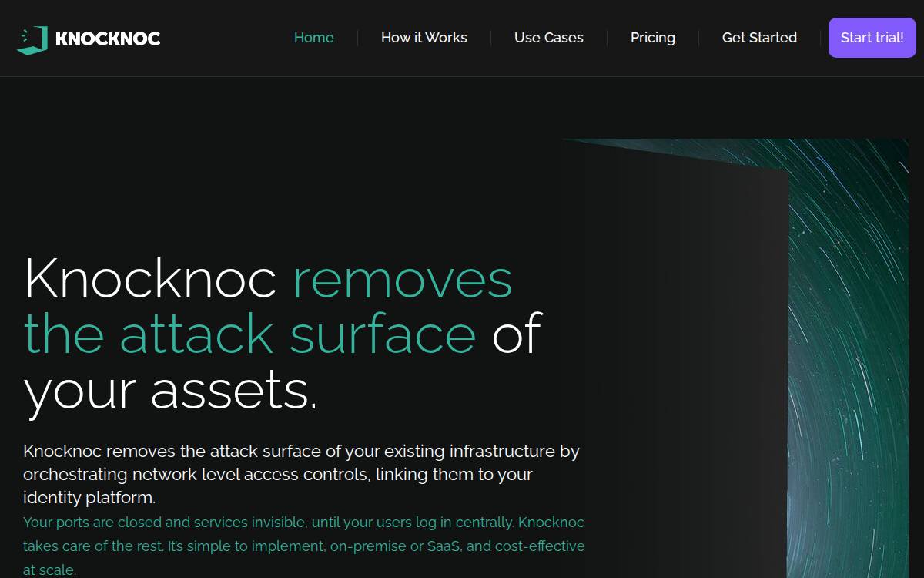Navigate to Pricing
The width and height of the screenshot is (924, 578).
(653, 38)
